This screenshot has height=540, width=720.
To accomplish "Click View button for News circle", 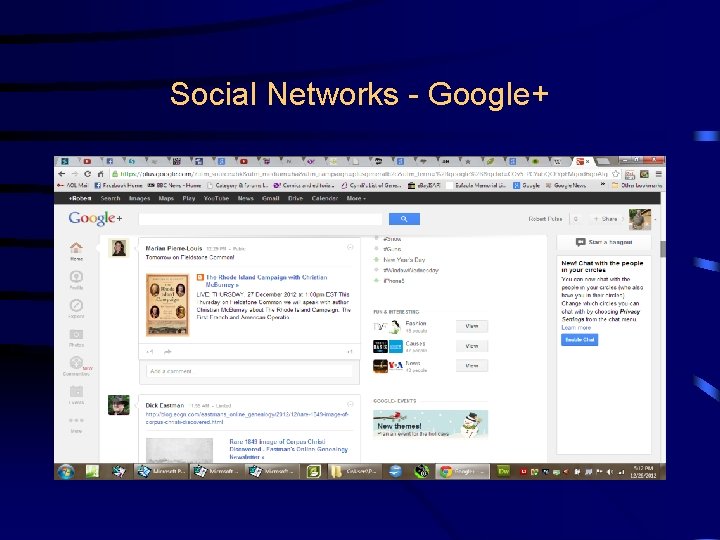I will (472, 366).
